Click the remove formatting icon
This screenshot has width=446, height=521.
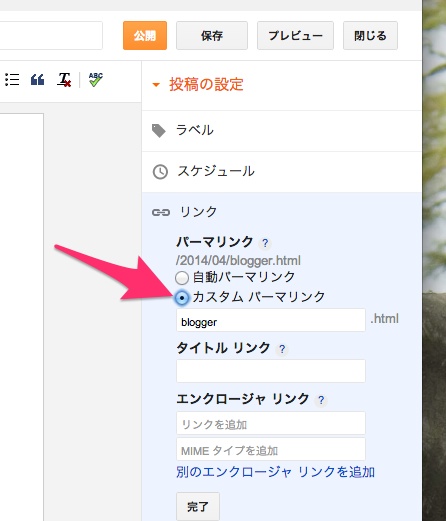point(64,80)
